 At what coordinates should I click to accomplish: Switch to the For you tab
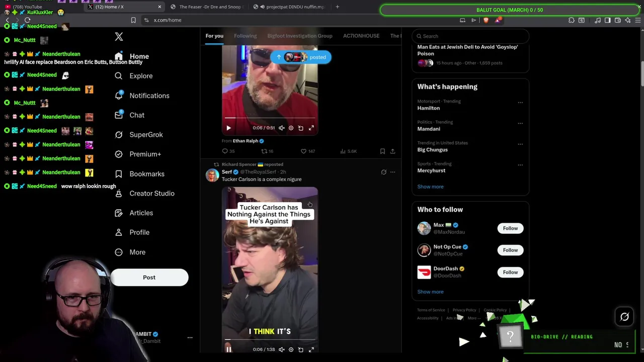point(214,36)
